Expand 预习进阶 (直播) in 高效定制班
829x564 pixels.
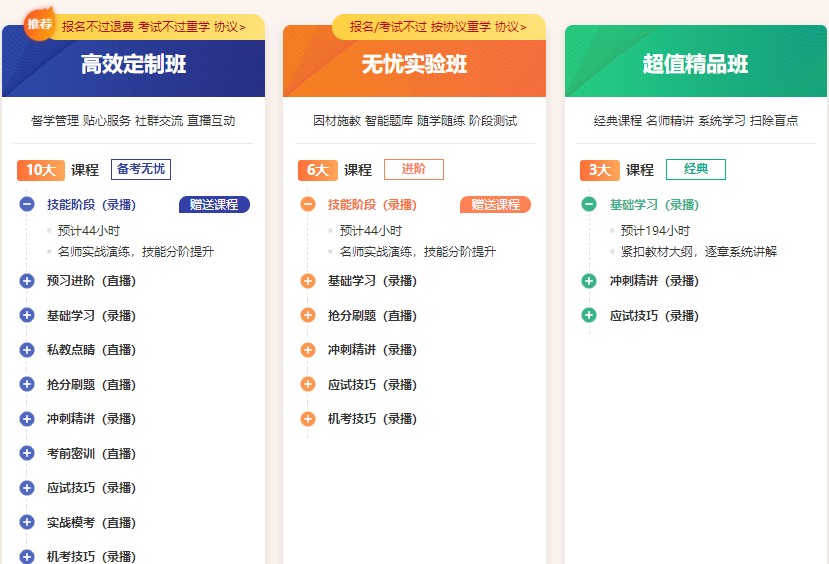coord(27,281)
